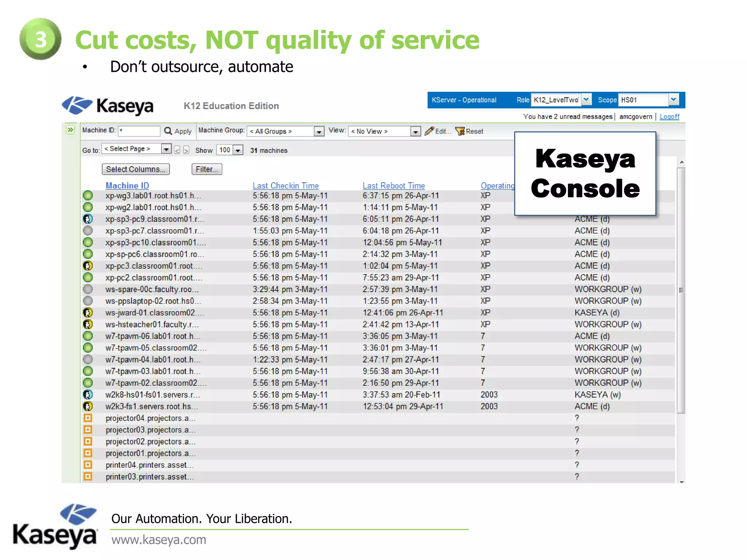This screenshot has width=747, height=560.
Task: Select row xp-sp-pc6.classroom01.ro...
Action: tap(378, 254)
